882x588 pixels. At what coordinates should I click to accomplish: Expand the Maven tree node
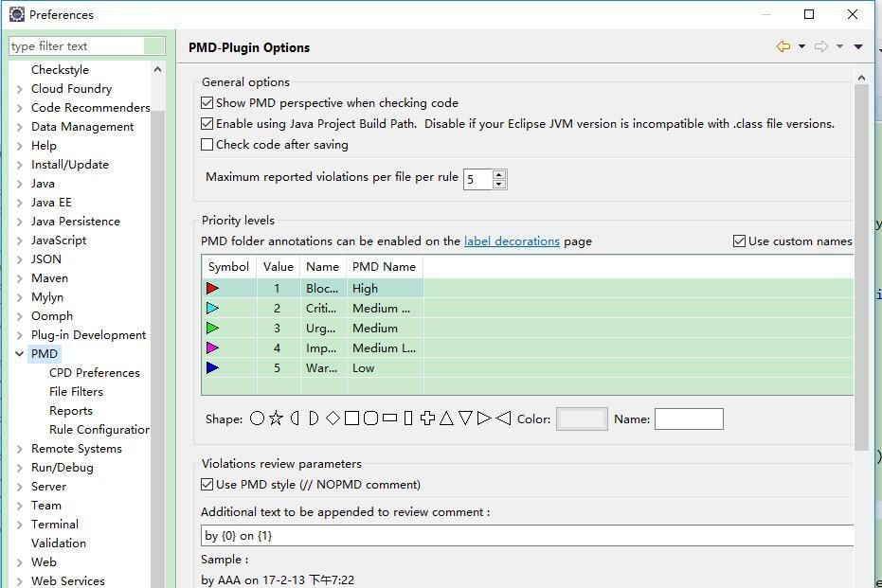pyautogui.click(x=20, y=278)
